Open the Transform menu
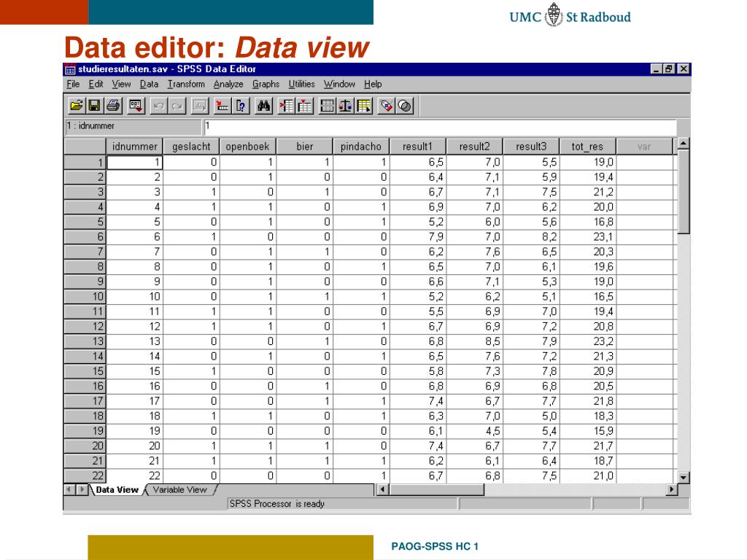Screen dimensions: 747x560 (x=186, y=84)
